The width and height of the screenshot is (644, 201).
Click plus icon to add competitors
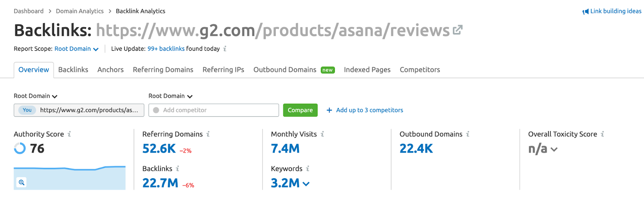click(x=329, y=110)
